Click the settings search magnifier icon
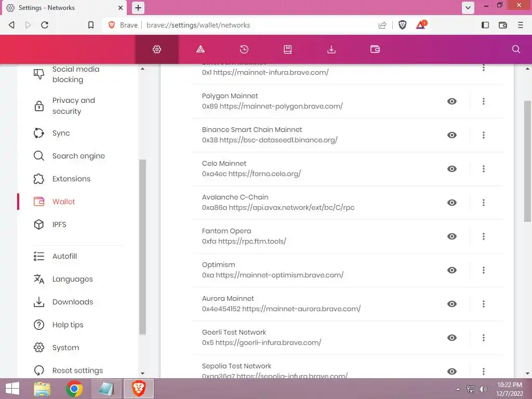This screenshot has width=532, height=399. [516, 49]
